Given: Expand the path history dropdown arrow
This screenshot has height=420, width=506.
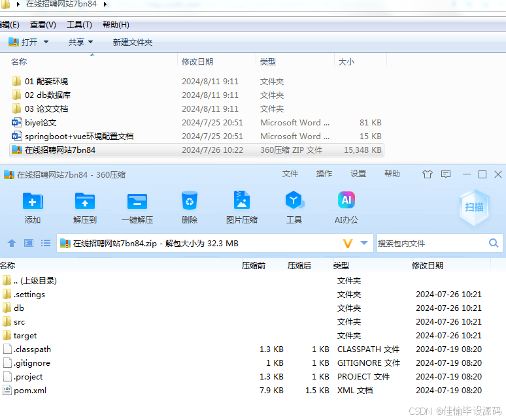Looking at the screenshot, I should pyautogui.click(x=364, y=243).
